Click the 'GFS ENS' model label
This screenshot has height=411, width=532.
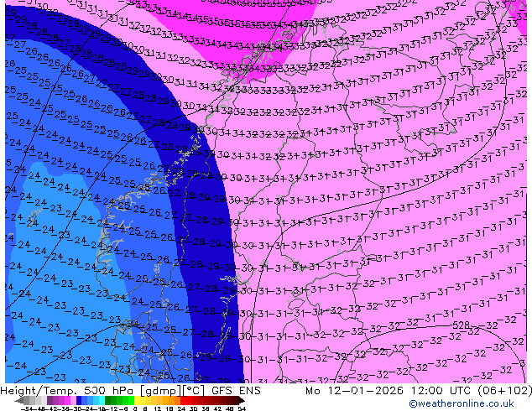pyautogui.click(x=236, y=391)
